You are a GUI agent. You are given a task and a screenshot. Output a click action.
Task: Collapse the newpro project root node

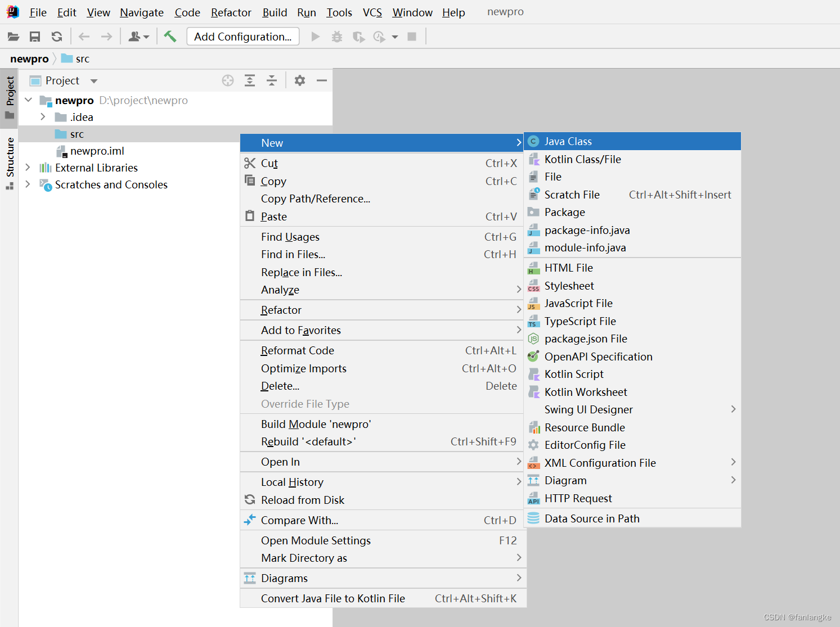click(29, 100)
